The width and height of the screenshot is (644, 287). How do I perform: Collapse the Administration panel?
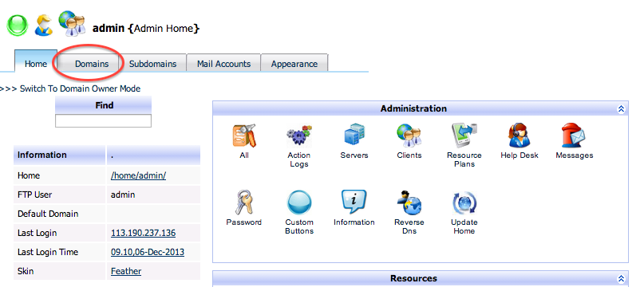(x=621, y=108)
